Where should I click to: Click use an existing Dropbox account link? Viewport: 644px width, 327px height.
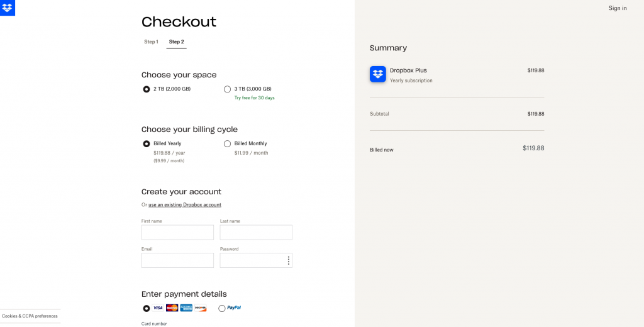tap(185, 205)
